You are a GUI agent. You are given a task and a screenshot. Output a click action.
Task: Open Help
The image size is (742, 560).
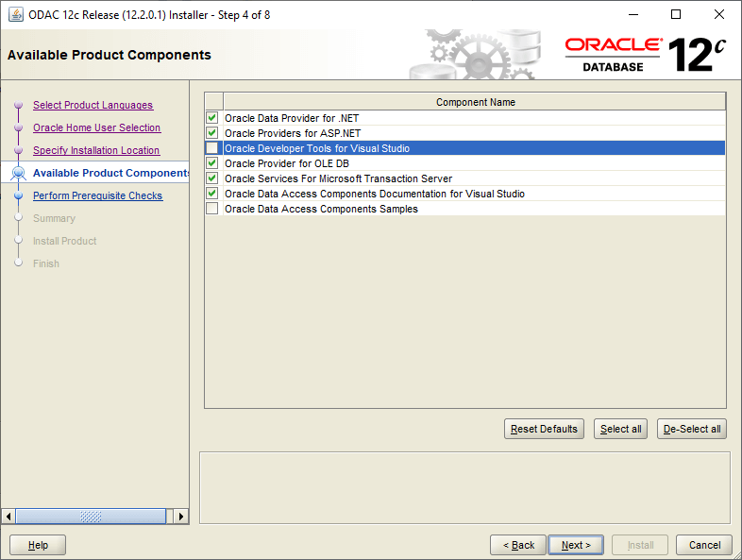click(x=38, y=545)
